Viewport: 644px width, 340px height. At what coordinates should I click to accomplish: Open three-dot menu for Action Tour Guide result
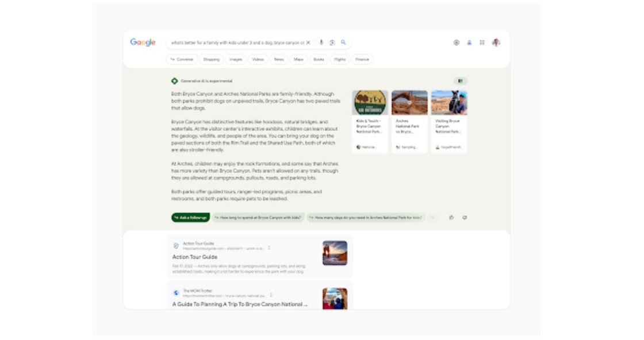[x=270, y=248]
